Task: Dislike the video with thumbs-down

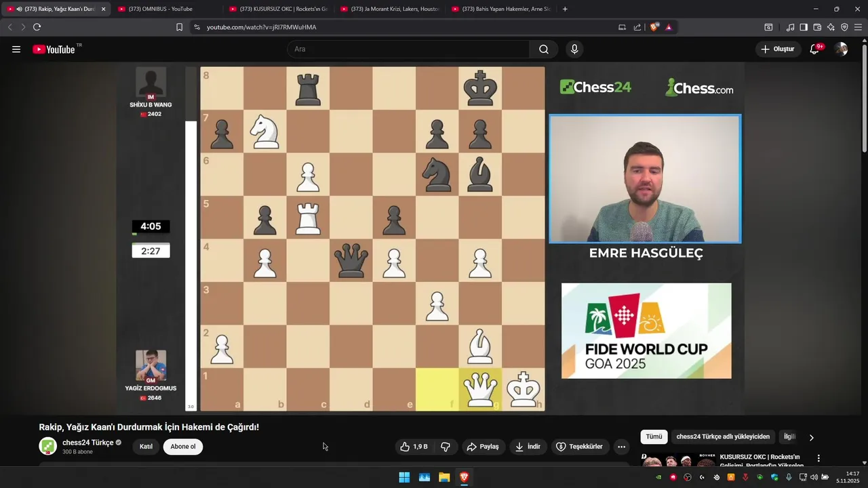Action: [x=446, y=447]
